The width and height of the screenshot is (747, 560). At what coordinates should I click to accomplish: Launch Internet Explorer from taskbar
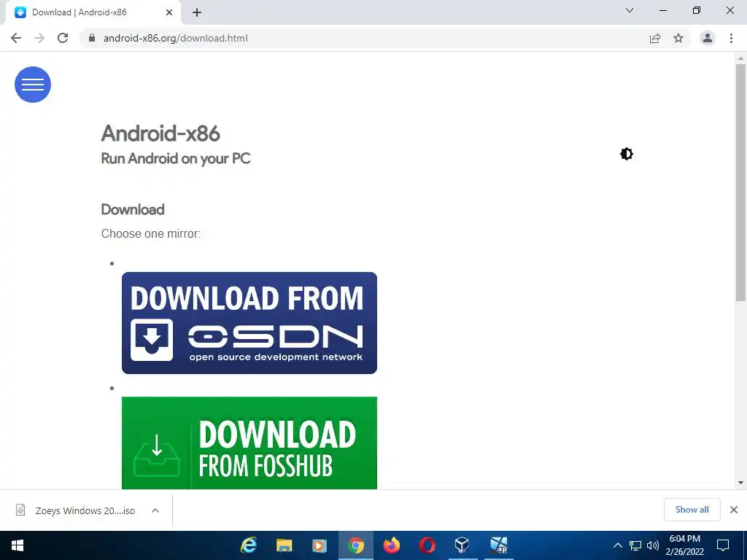pos(248,545)
